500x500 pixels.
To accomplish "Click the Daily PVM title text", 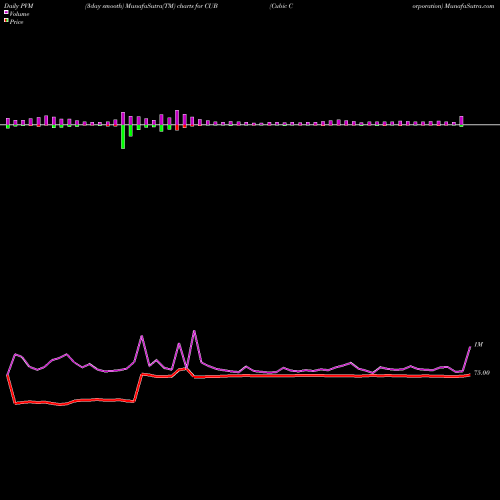I will click(19, 6).
